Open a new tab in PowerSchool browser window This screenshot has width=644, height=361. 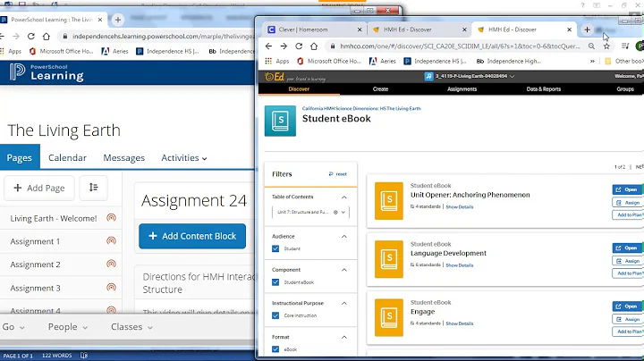coord(118,20)
